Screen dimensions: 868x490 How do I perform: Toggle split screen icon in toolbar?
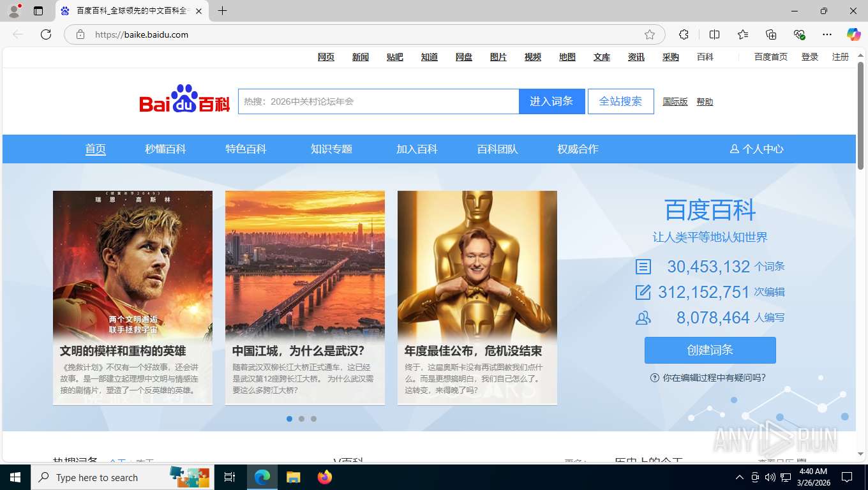(714, 34)
